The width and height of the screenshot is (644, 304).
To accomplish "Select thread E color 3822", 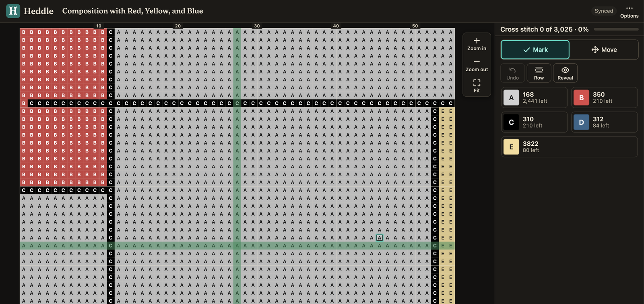I will [569, 147].
